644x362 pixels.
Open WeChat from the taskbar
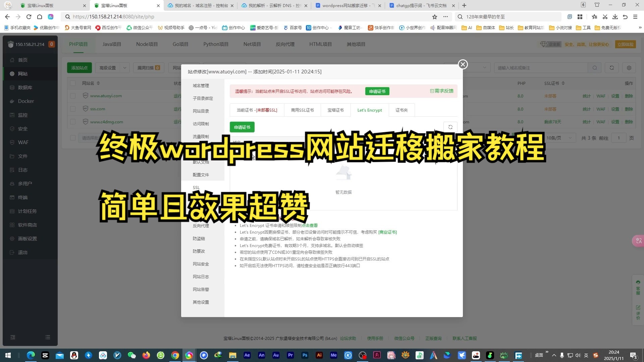click(x=131, y=355)
